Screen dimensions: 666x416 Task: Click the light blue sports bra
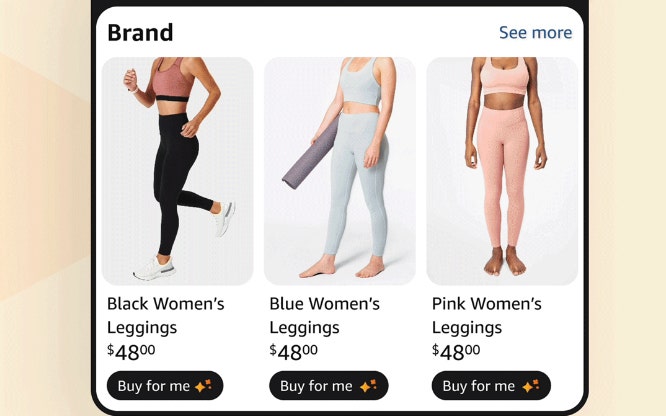(x=361, y=82)
